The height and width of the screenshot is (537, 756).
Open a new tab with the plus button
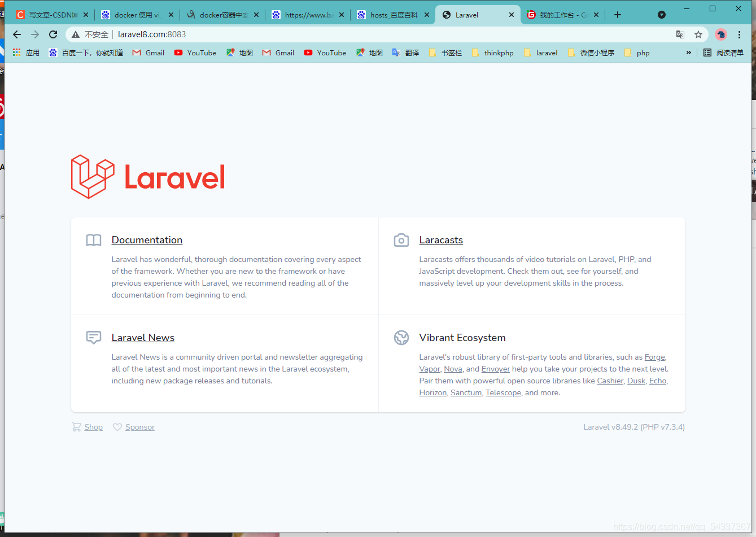tap(618, 15)
